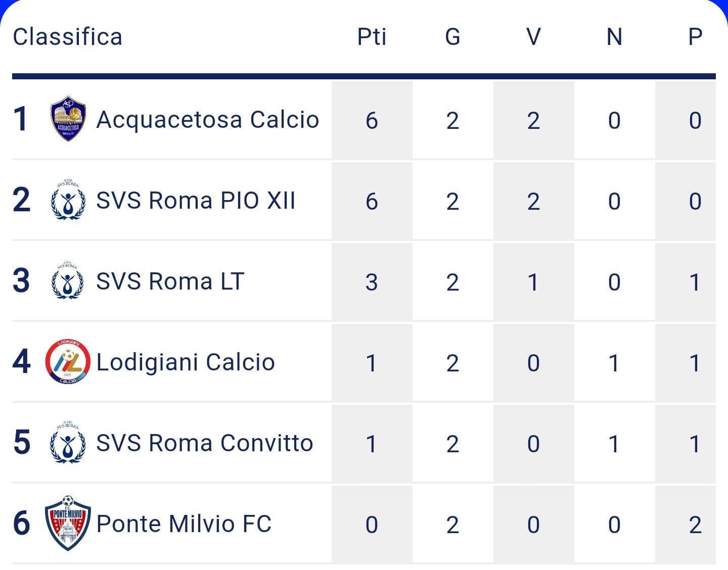
Task: Click the Ponte Milvio FC shield crest
Action: [68, 523]
